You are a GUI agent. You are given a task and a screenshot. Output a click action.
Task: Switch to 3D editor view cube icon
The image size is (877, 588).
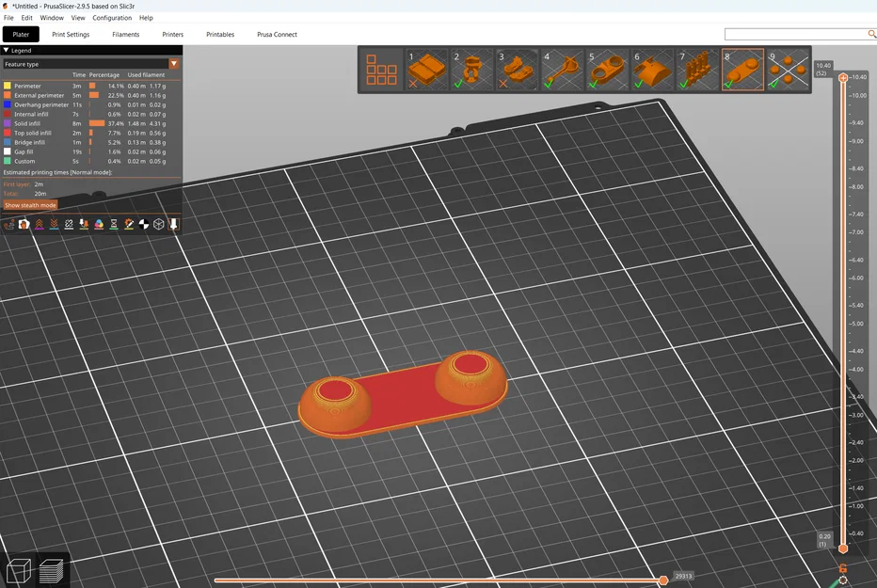point(18,572)
